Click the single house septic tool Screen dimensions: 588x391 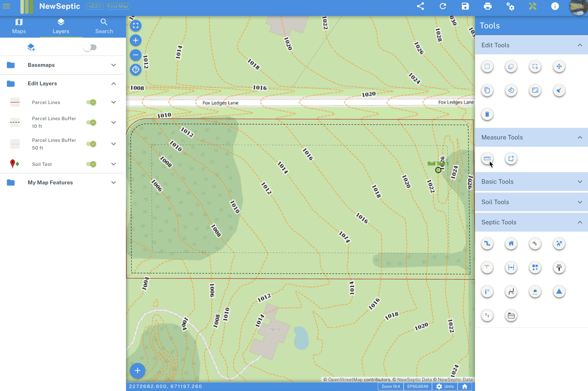(511, 243)
